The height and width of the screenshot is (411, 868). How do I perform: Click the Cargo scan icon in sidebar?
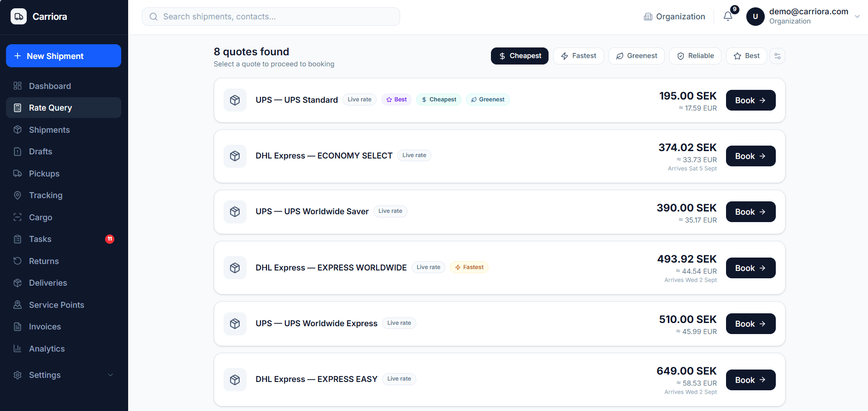(x=18, y=217)
